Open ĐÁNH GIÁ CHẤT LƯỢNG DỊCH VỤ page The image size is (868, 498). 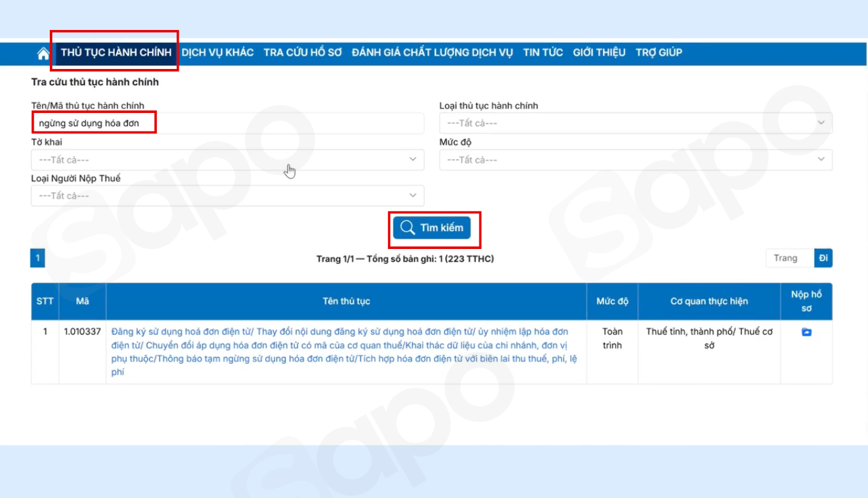(432, 53)
